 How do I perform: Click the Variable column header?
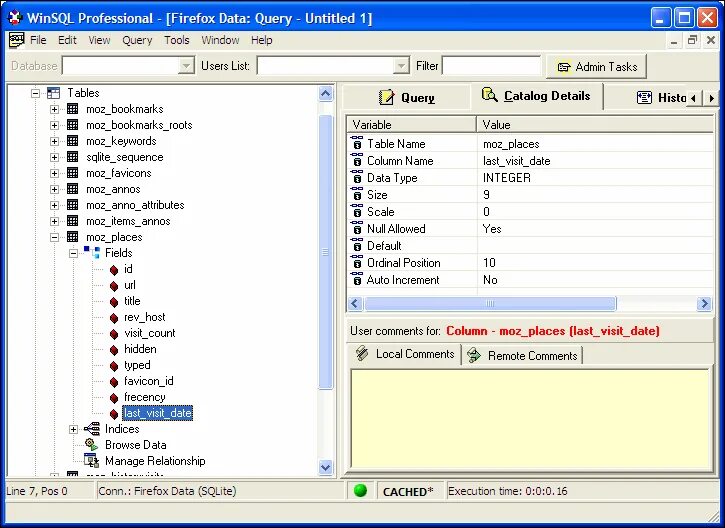tap(412, 125)
